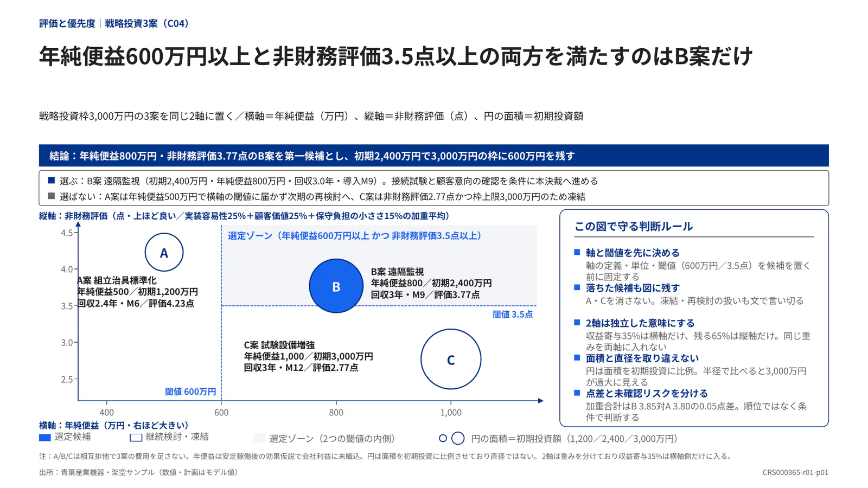Click the 2.5 tick on the vertical axis
868x488 pixels.
click(x=67, y=380)
